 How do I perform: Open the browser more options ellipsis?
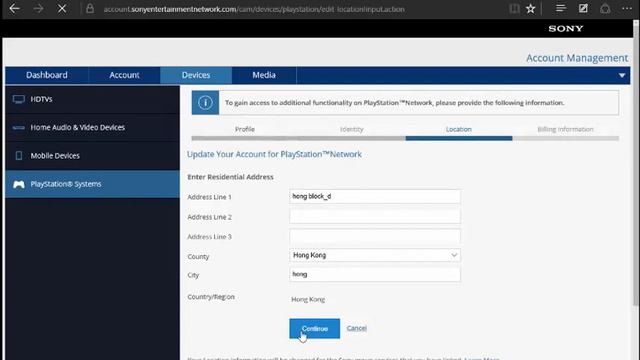click(627, 9)
